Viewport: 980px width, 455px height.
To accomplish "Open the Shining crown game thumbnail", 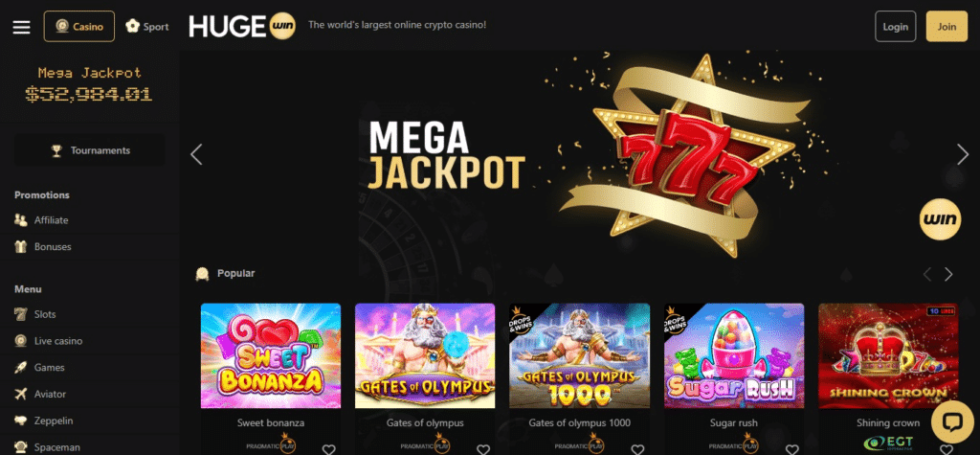I will pyautogui.click(x=887, y=355).
